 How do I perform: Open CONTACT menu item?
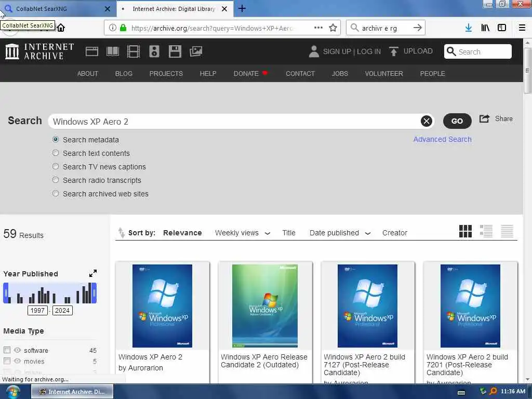(x=300, y=74)
